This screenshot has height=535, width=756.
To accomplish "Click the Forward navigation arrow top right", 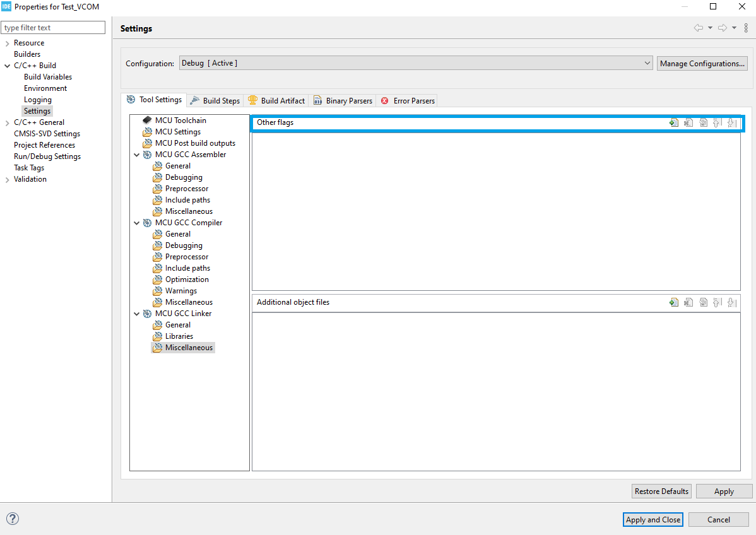I will coord(722,28).
